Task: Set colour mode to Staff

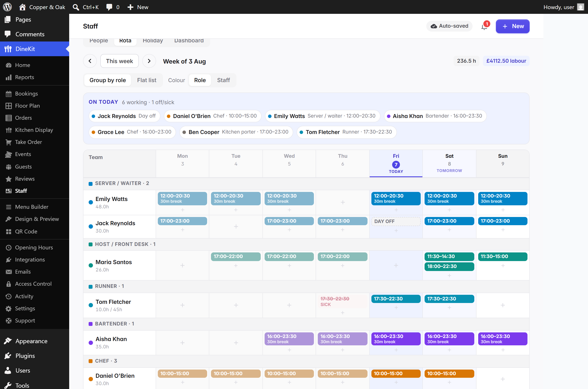Action: point(223,80)
